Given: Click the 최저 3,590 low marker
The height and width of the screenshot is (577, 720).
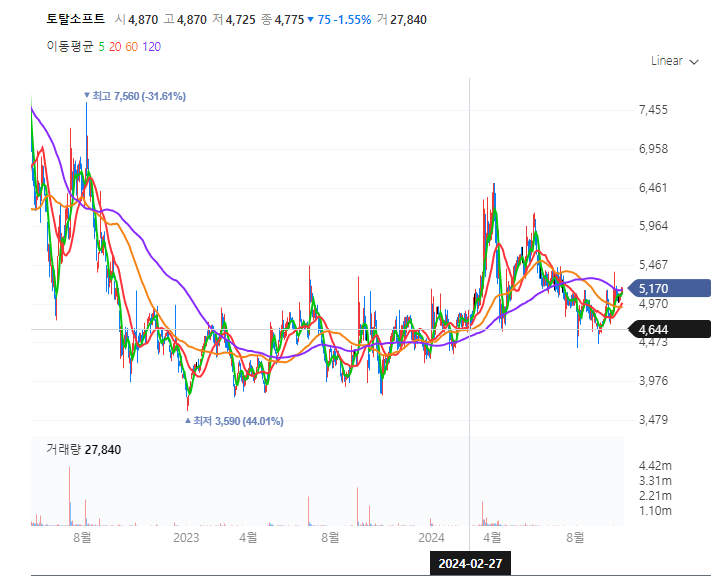Looking at the screenshot, I should 234,421.
